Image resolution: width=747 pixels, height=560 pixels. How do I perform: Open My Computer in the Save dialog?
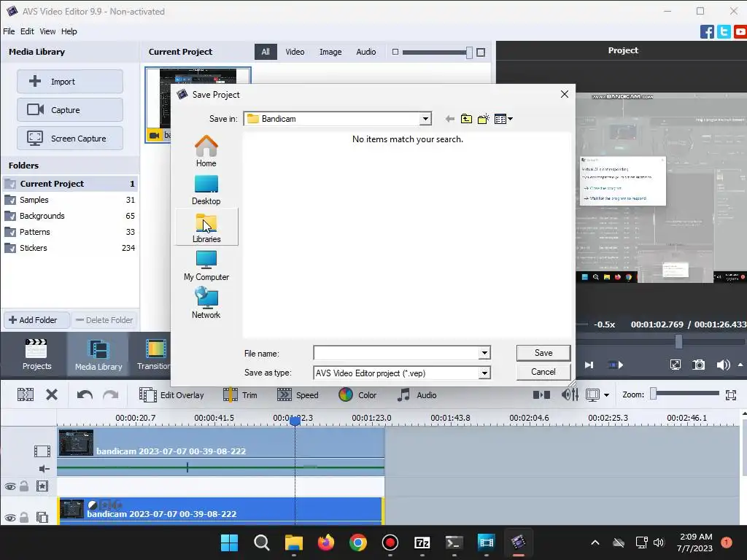coord(206,265)
